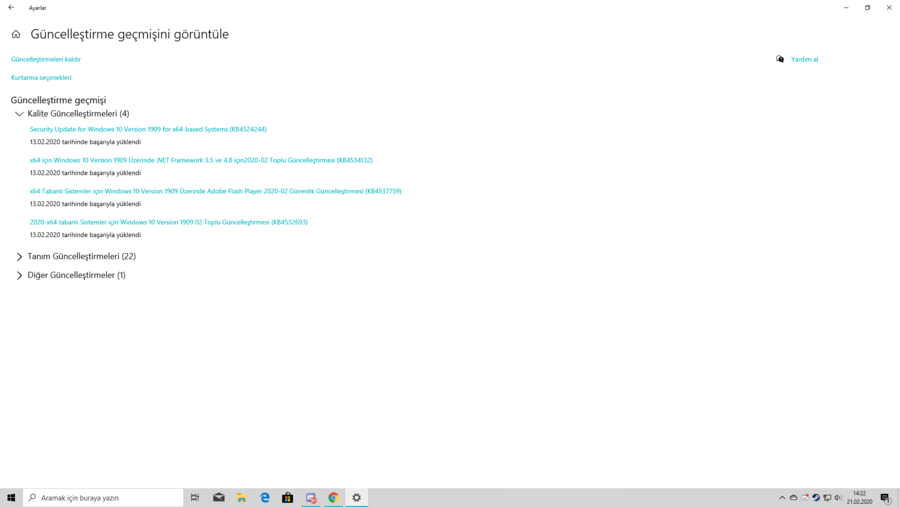Show hidden system tray icons
Image resolution: width=900 pixels, height=507 pixels.
[782, 498]
